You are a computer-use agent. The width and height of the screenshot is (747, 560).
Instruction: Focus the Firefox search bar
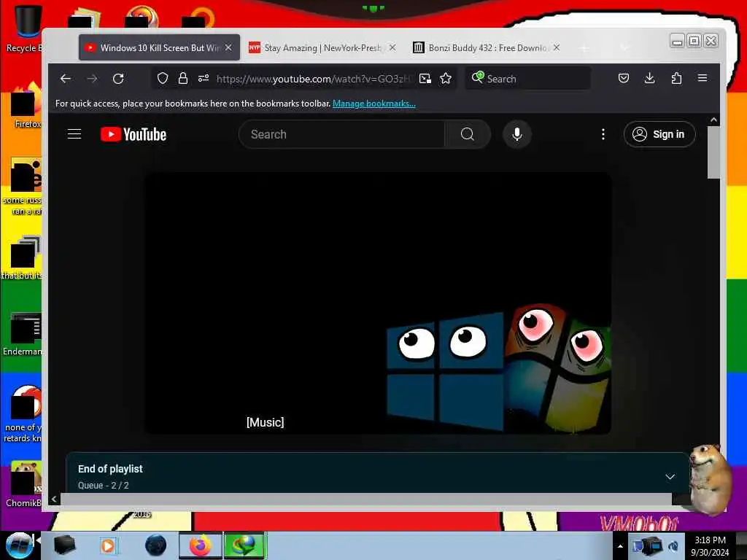click(527, 79)
